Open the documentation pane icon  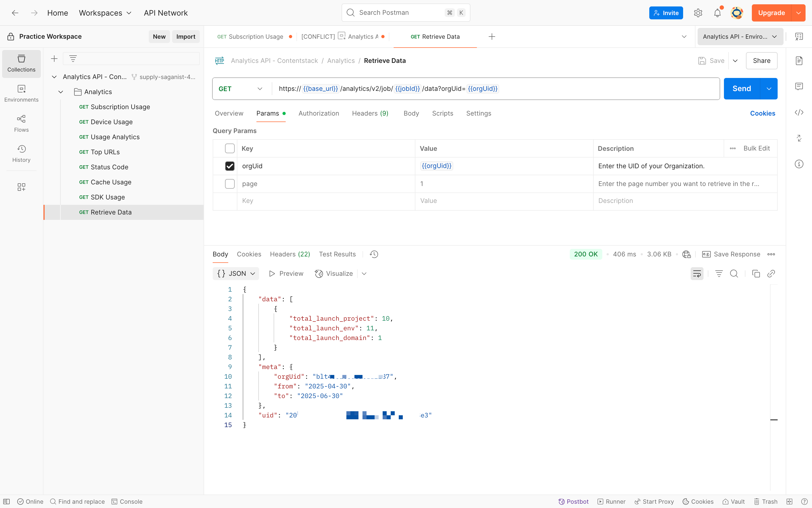coord(799,61)
